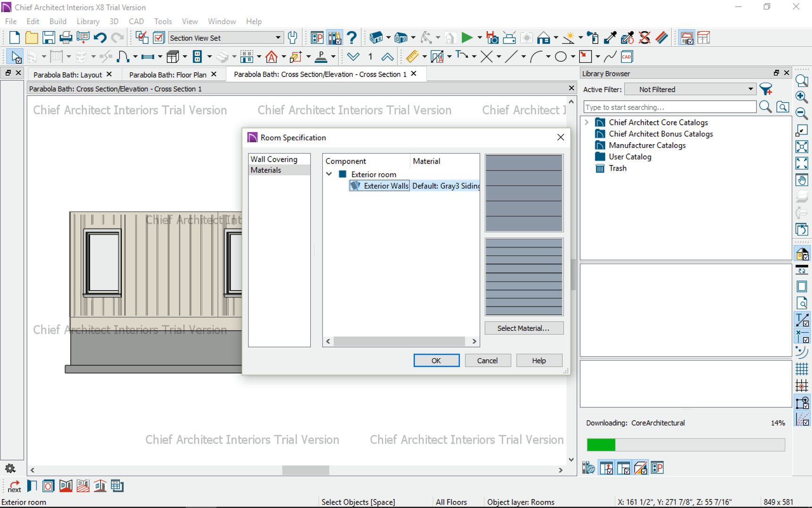Collapse the Exterior room component row
The image size is (812, 508).
point(329,174)
